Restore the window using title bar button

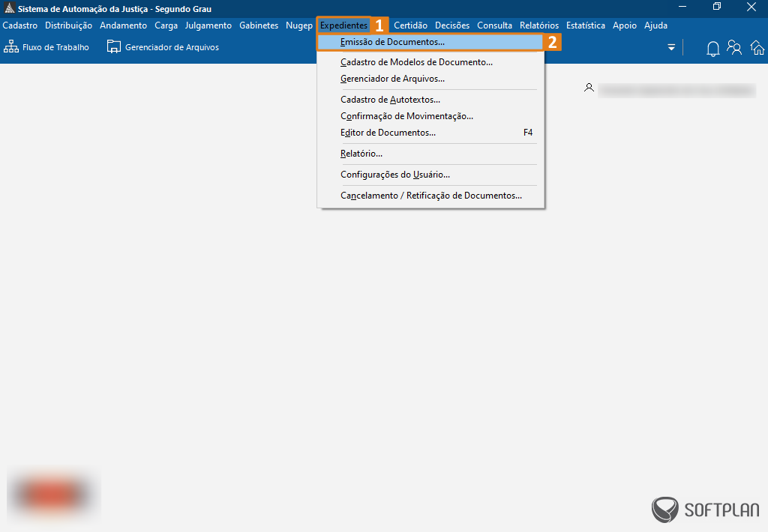click(x=717, y=7)
